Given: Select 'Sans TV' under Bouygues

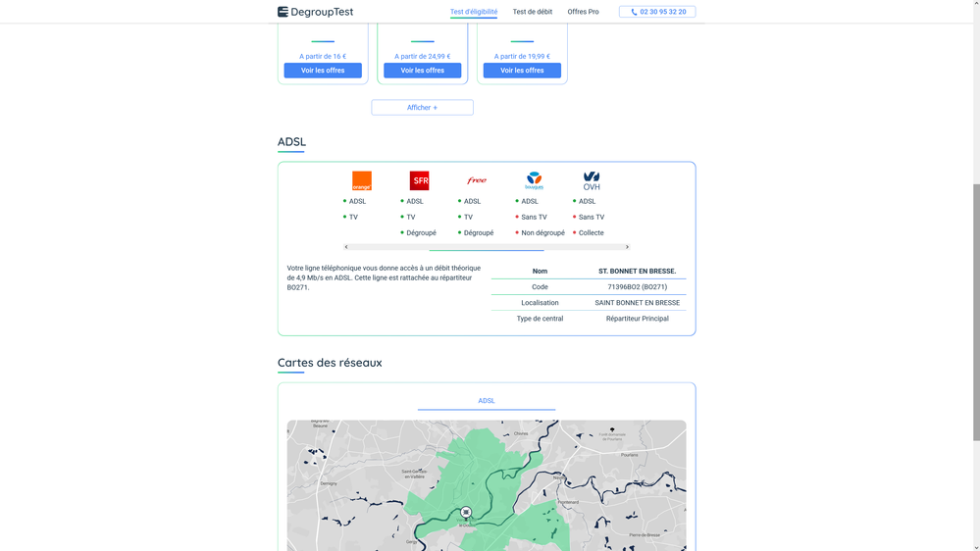Looking at the screenshot, I should 534,218.
